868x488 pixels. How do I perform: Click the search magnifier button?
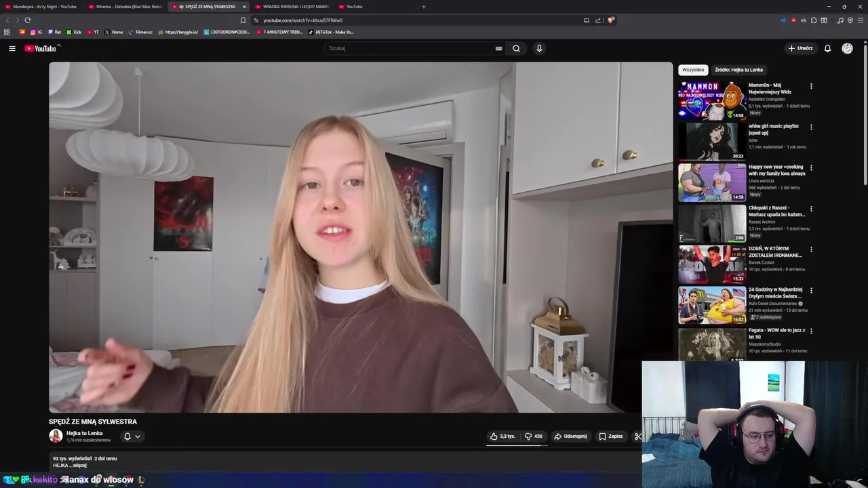coord(516,48)
